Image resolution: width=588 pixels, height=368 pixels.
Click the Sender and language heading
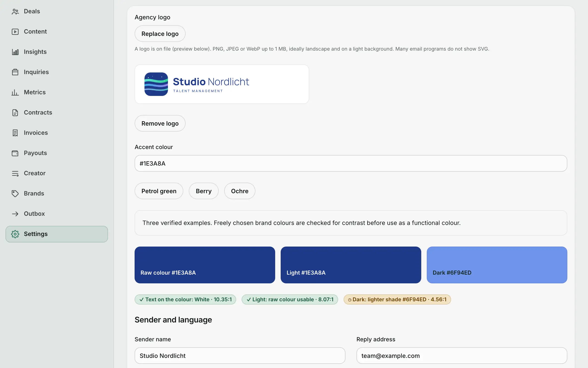(x=173, y=319)
